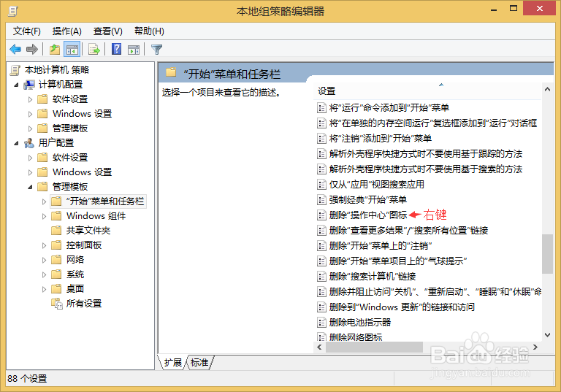This screenshot has height=392, width=561.
Task: Select 删除网络图标 policy setting
Action: (356, 337)
